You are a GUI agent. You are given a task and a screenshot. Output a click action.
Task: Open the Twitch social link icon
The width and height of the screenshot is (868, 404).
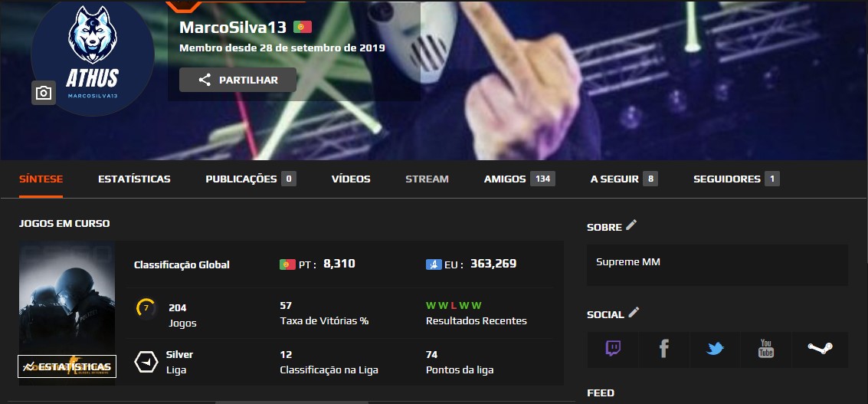click(x=613, y=349)
